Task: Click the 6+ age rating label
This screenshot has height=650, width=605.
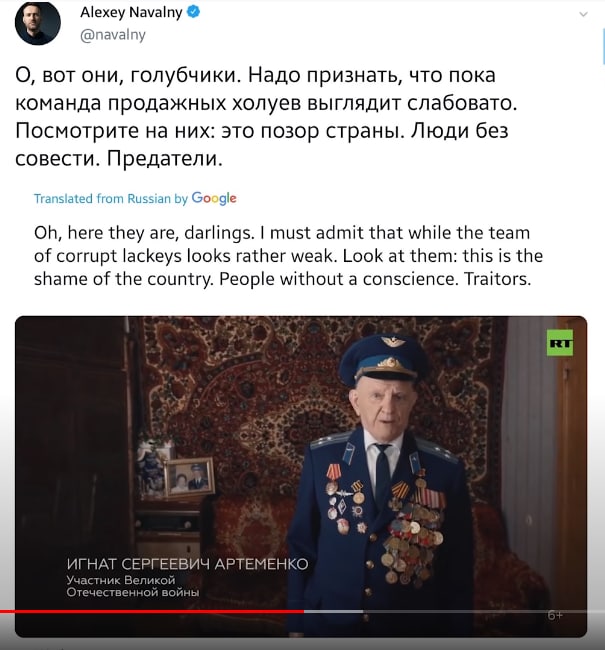Action: tap(555, 615)
